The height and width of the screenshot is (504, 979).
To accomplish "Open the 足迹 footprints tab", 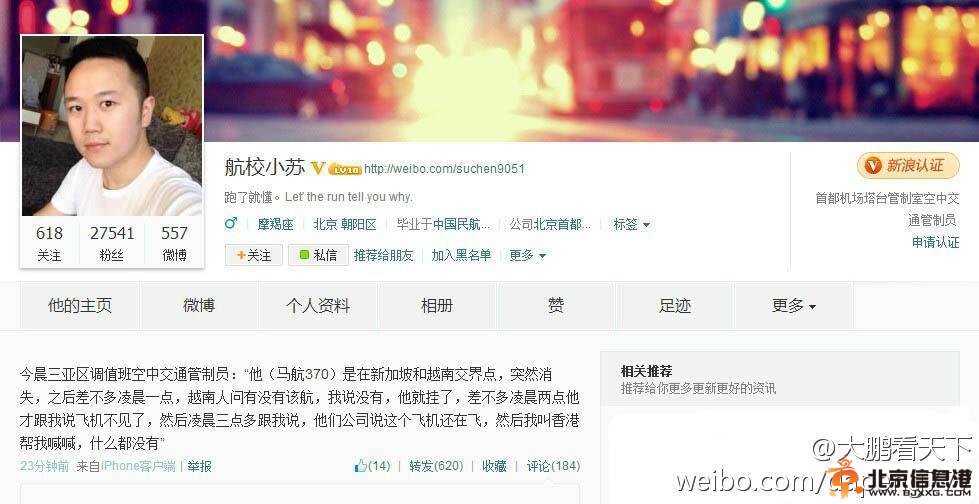I will [x=675, y=306].
